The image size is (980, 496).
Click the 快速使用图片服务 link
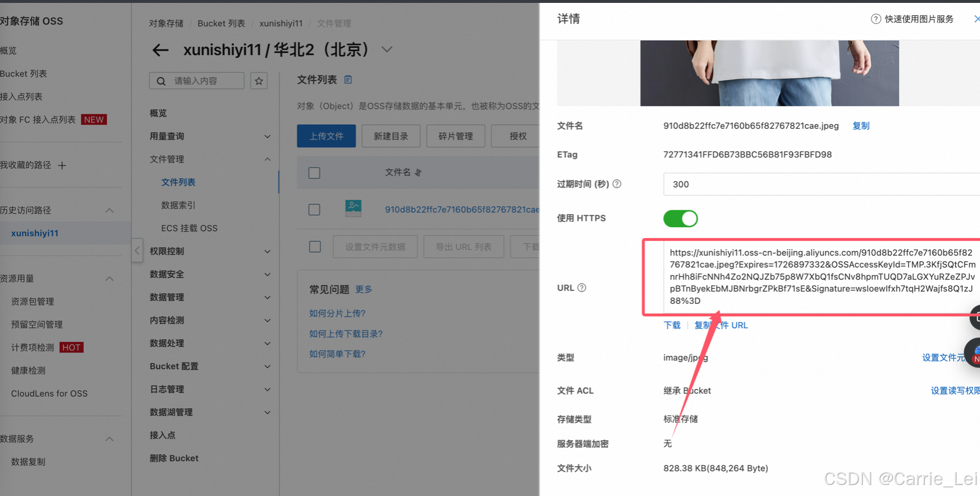pos(919,19)
